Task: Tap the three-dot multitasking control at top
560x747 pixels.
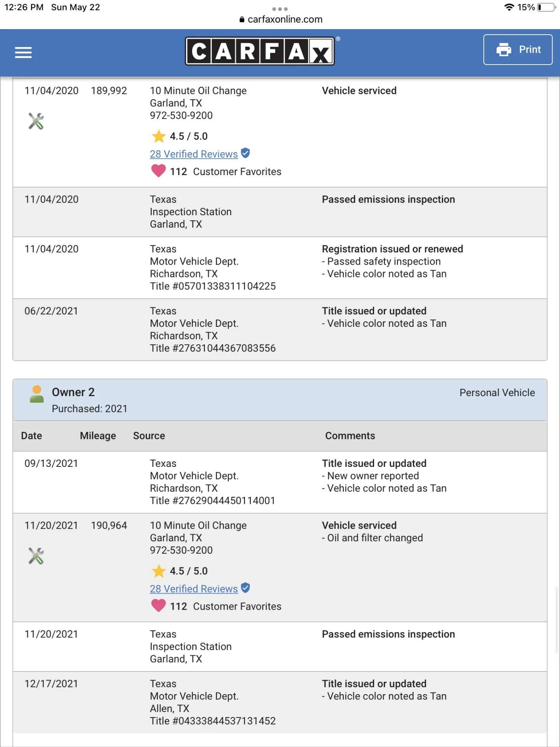Action: pos(280,9)
